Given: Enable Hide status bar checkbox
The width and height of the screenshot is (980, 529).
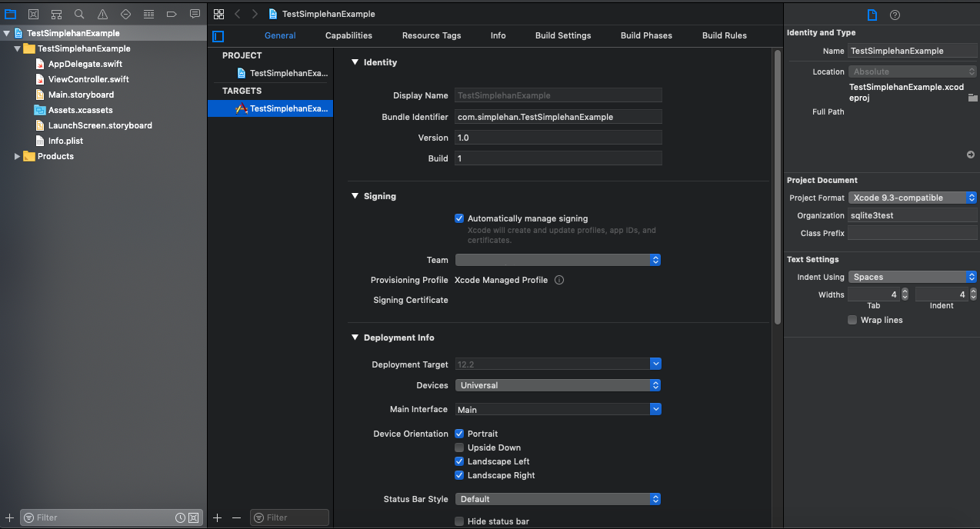Looking at the screenshot, I should [459, 521].
